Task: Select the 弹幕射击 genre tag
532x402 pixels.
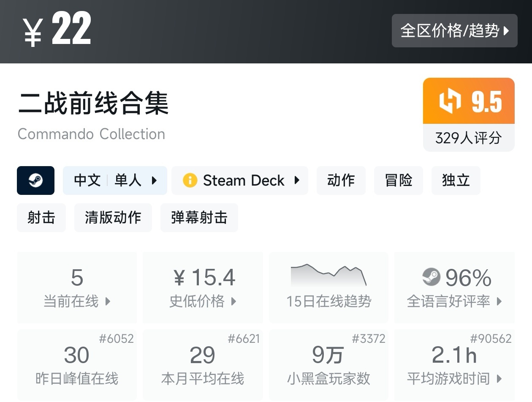Action: point(199,218)
